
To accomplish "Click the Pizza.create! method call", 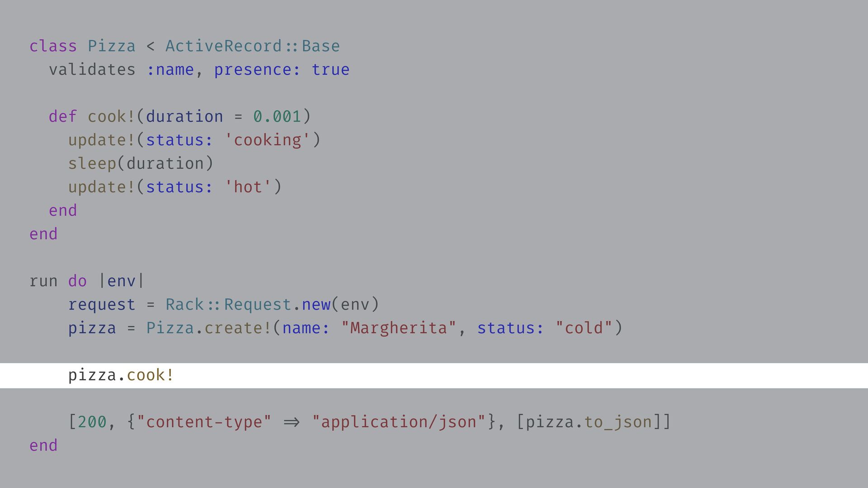I will click(x=209, y=328).
